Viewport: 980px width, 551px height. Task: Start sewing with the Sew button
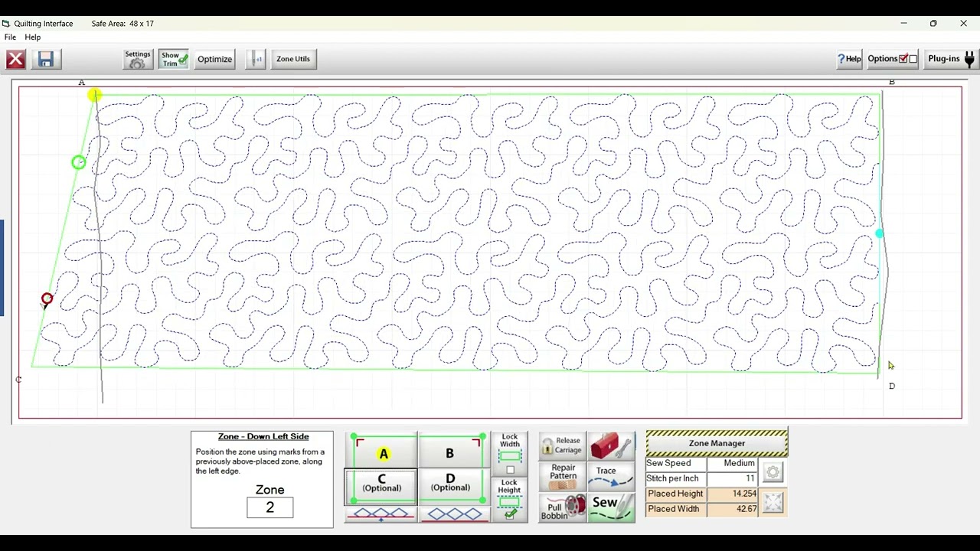(612, 508)
